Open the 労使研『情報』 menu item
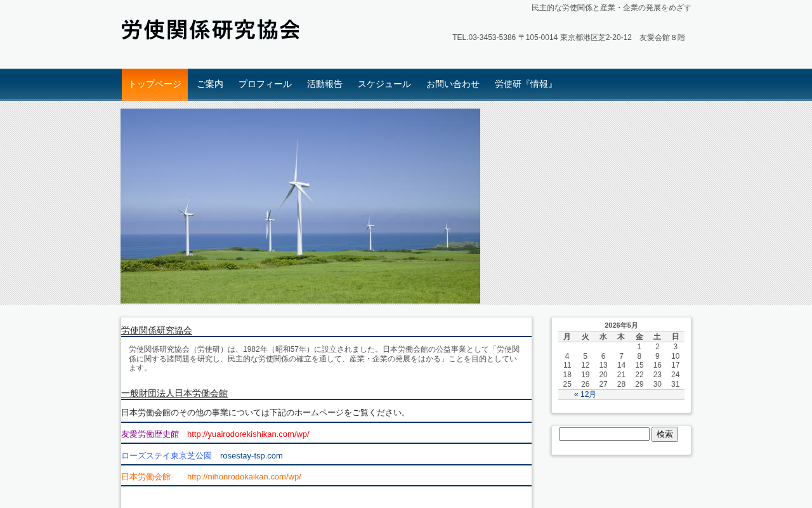This screenshot has height=508, width=812. pos(525,84)
